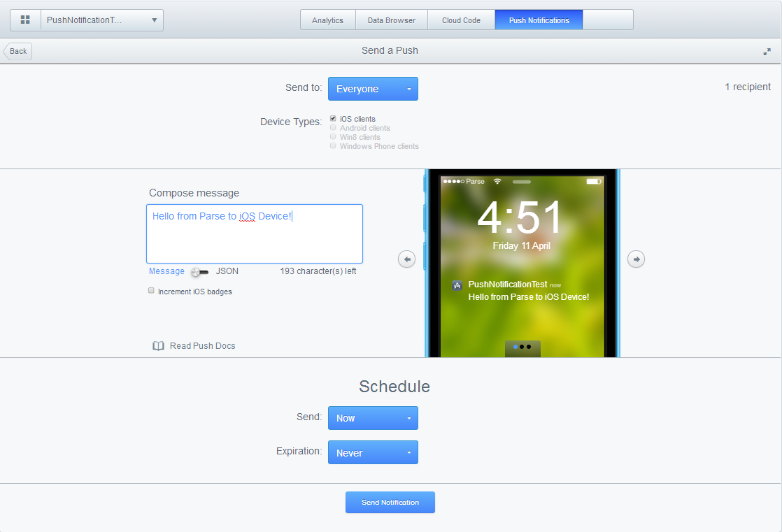Open the Send Now schedule dropdown
Viewport: 782px width, 532px height.
[x=373, y=418]
